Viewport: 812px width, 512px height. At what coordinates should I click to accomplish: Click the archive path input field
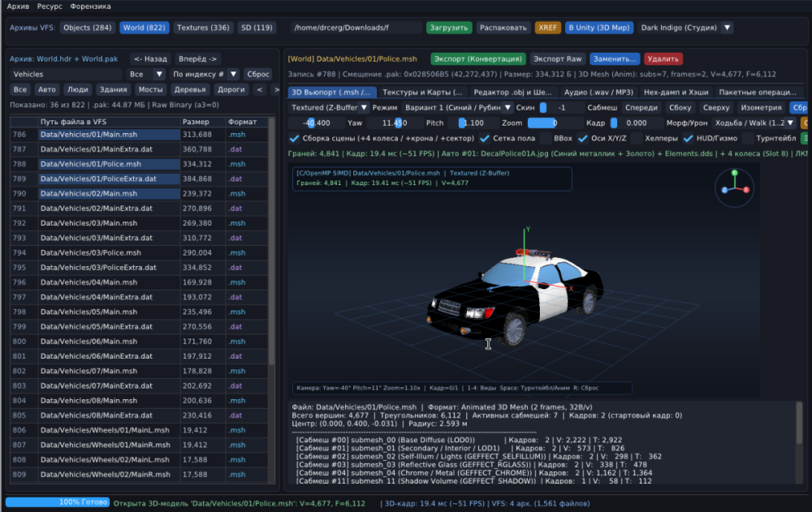pos(356,28)
